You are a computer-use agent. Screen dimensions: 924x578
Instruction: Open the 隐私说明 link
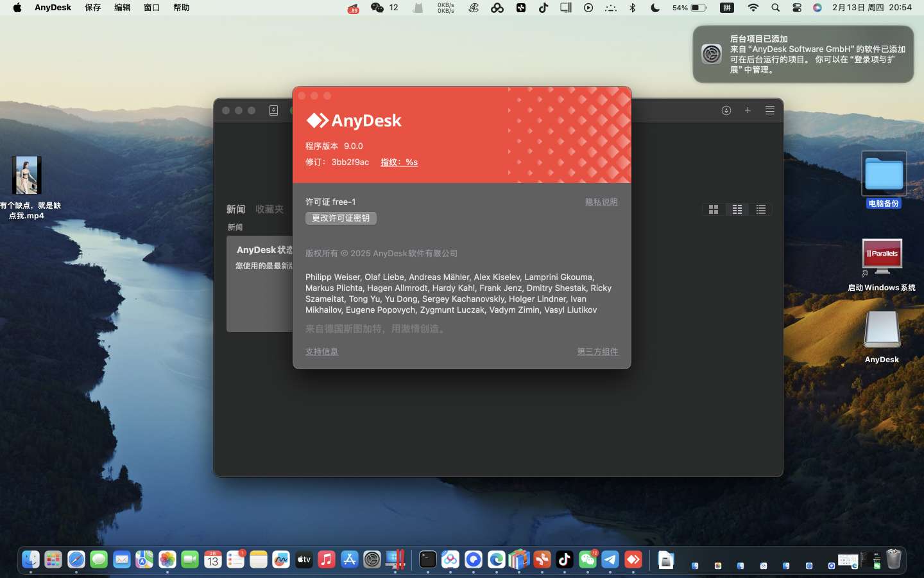pyautogui.click(x=601, y=202)
